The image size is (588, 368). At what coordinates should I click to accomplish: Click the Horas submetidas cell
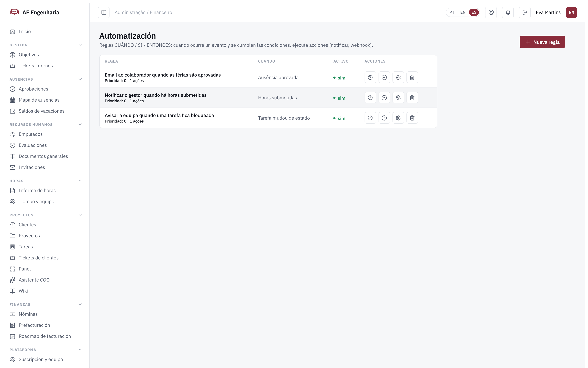coord(277,98)
